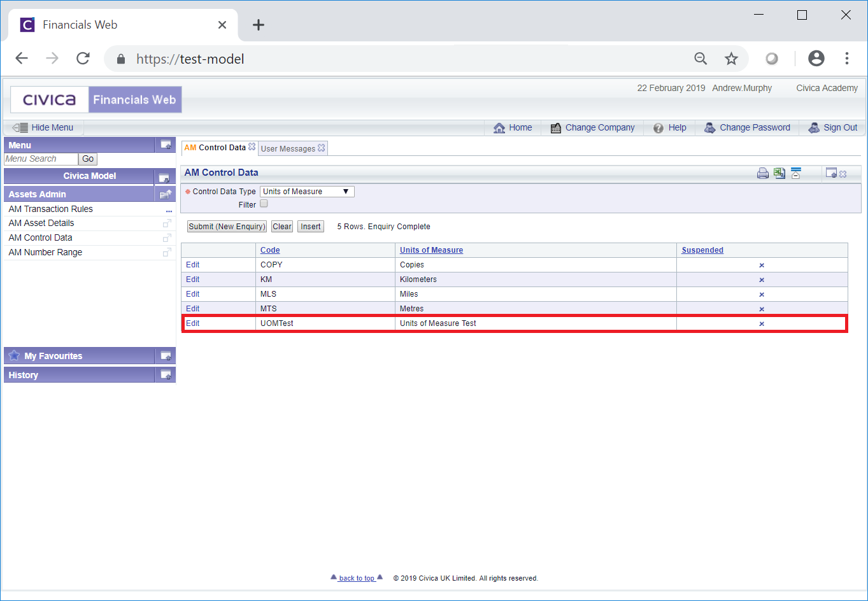Viewport: 868px width, 601px height.
Task: Edit the MTS row
Action: (x=193, y=309)
